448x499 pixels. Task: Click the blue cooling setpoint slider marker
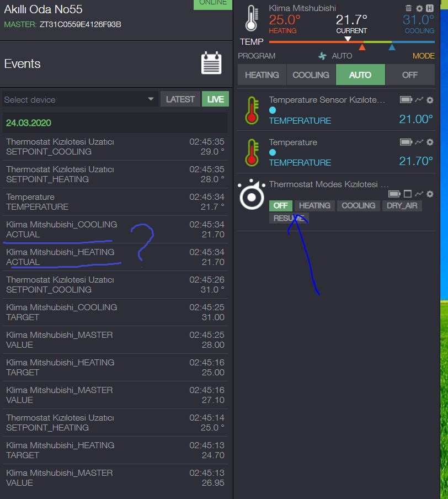click(x=392, y=47)
